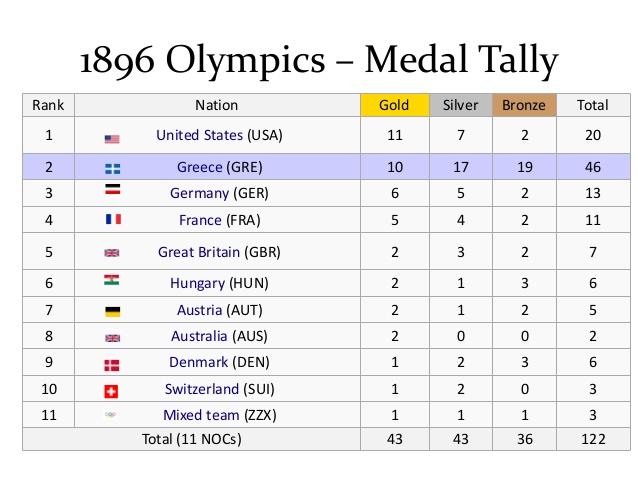Viewport: 638px width, 479px height.
Task: Click the United States flag icon
Action: click(112, 138)
